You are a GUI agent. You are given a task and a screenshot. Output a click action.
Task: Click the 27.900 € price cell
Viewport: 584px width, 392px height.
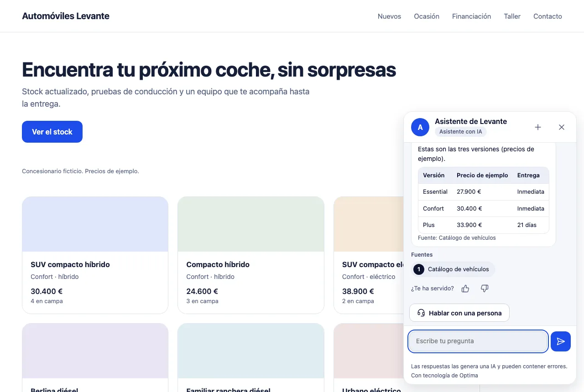[x=469, y=192]
